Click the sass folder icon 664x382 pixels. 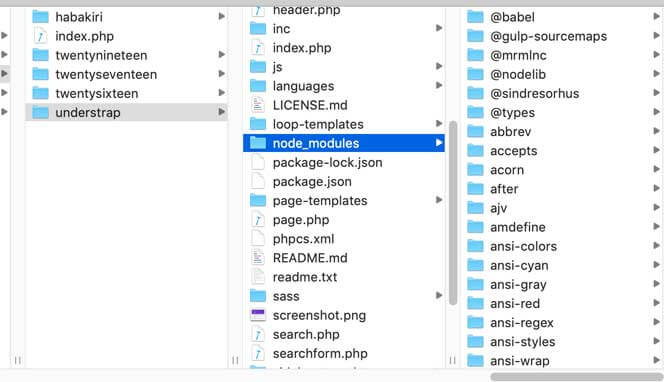coord(258,296)
